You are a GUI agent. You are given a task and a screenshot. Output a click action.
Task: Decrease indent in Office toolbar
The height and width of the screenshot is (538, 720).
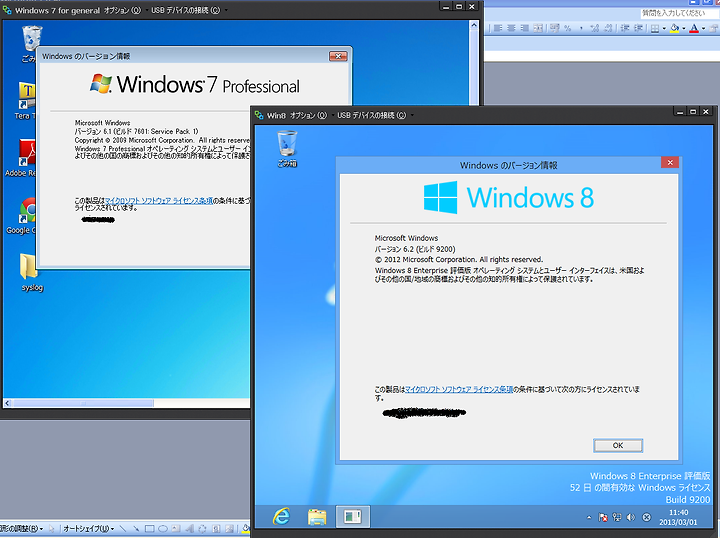(624, 28)
